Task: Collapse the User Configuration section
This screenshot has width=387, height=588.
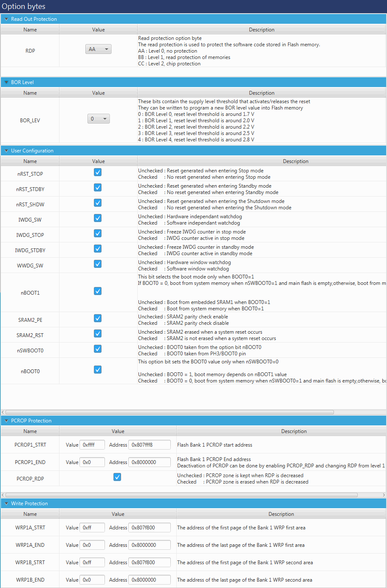Action: tap(6, 151)
